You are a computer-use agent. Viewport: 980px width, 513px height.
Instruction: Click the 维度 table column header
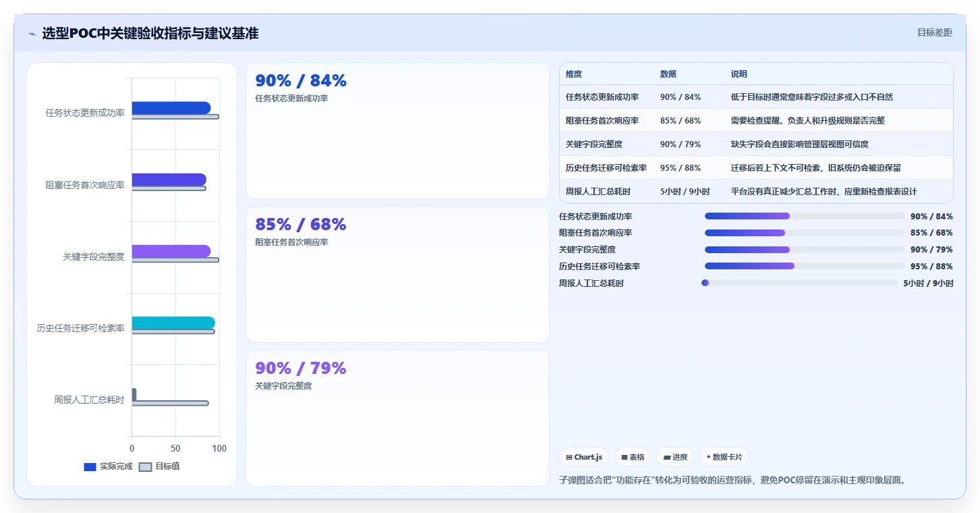(574, 74)
